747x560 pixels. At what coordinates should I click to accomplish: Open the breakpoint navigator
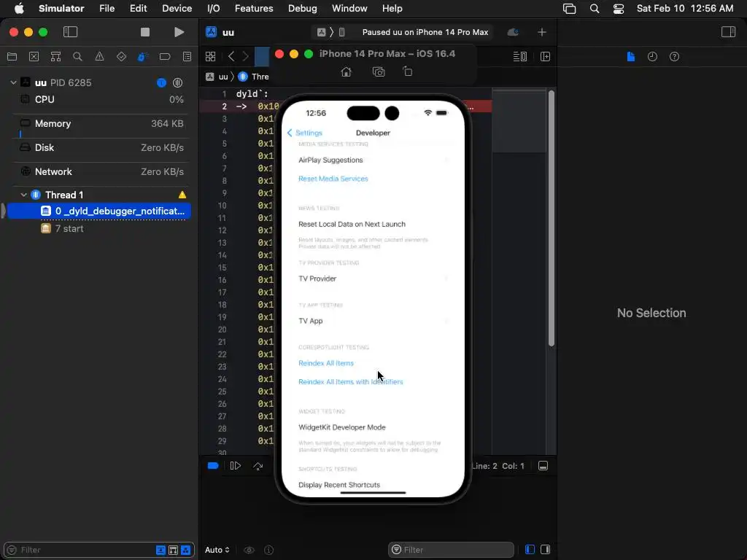point(165,57)
